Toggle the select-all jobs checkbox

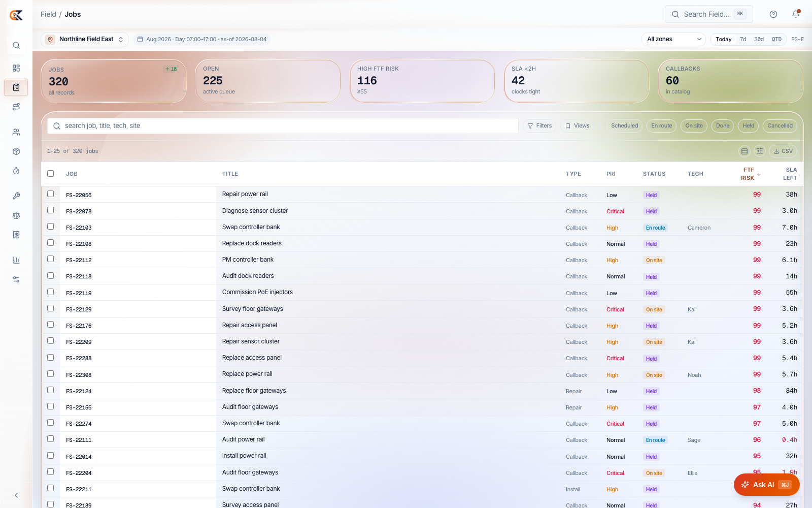coord(50,173)
